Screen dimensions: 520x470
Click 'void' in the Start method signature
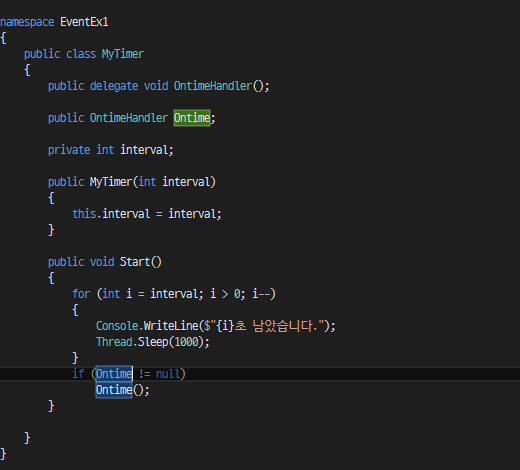(x=102, y=262)
